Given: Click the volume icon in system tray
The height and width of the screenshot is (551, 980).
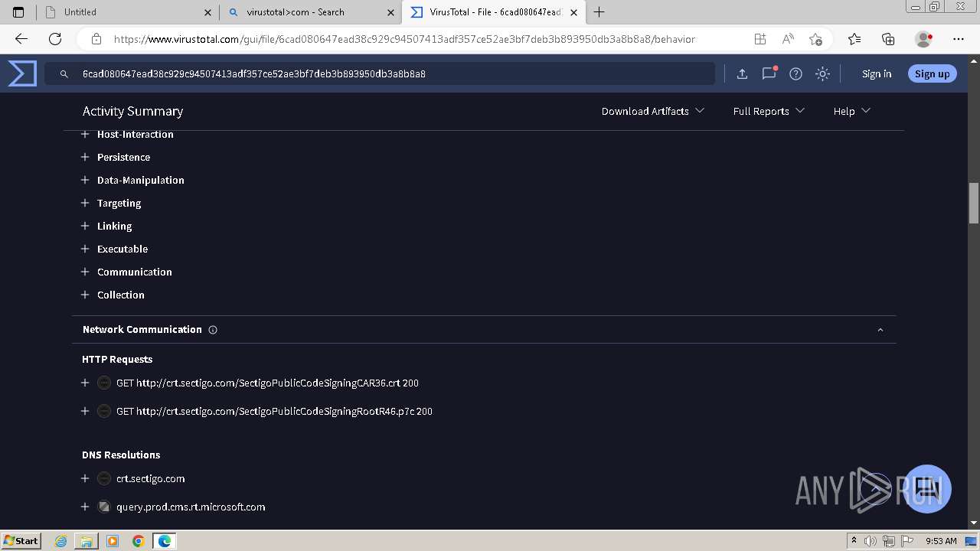Looking at the screenshot, I should tap(871, 541).
